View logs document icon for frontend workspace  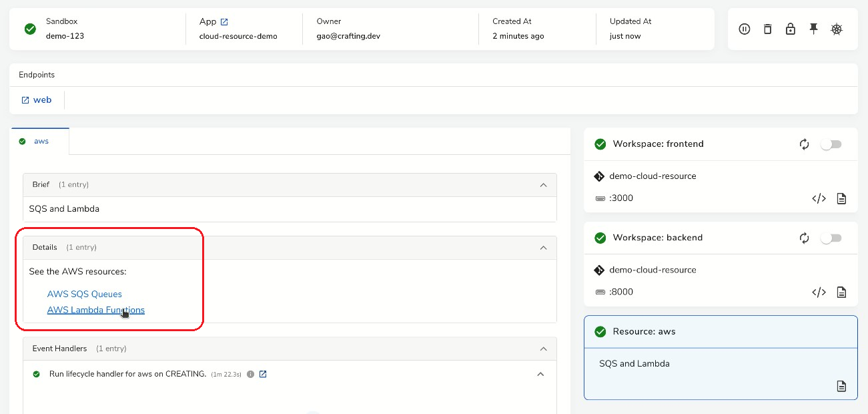pyautogui.click(x=841, y=198)
